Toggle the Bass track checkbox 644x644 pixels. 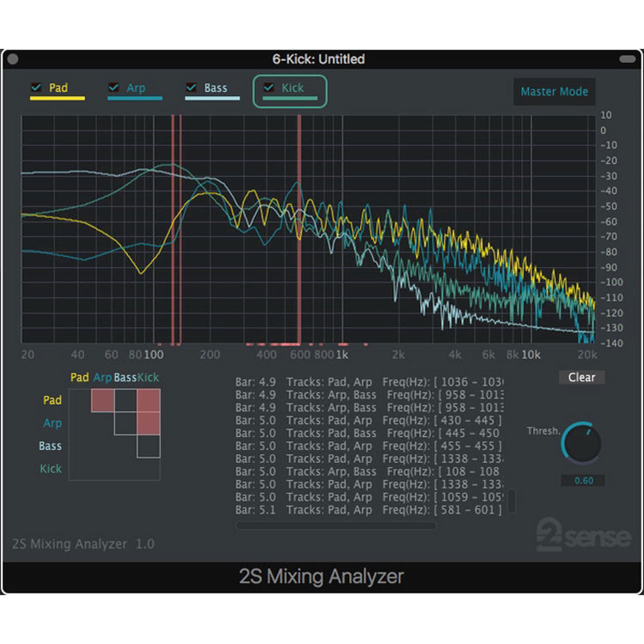[x=191, y=87]
